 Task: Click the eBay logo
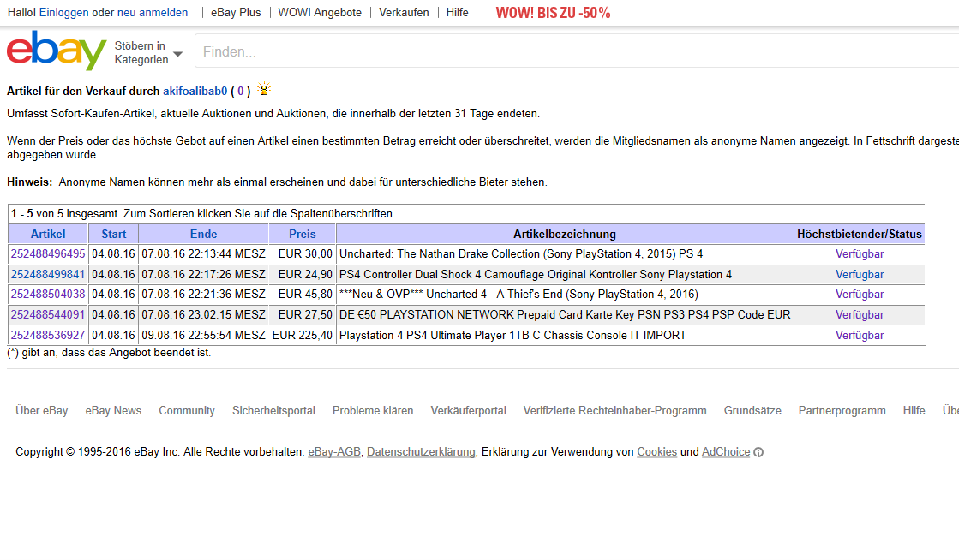57,51
